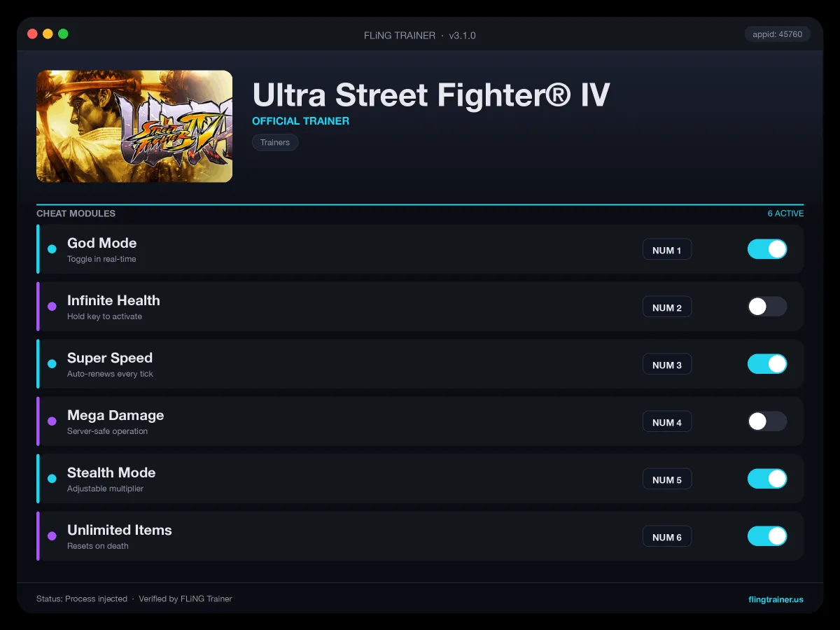
Task: Disable the God Mode toggle
Action: point(767,249)
